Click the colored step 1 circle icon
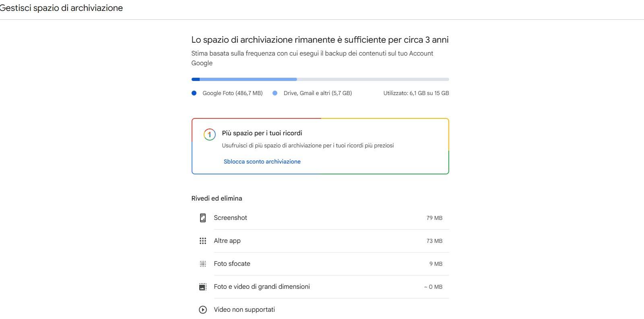The height and width of the screenshot is (319, 644). coord(209,135)
